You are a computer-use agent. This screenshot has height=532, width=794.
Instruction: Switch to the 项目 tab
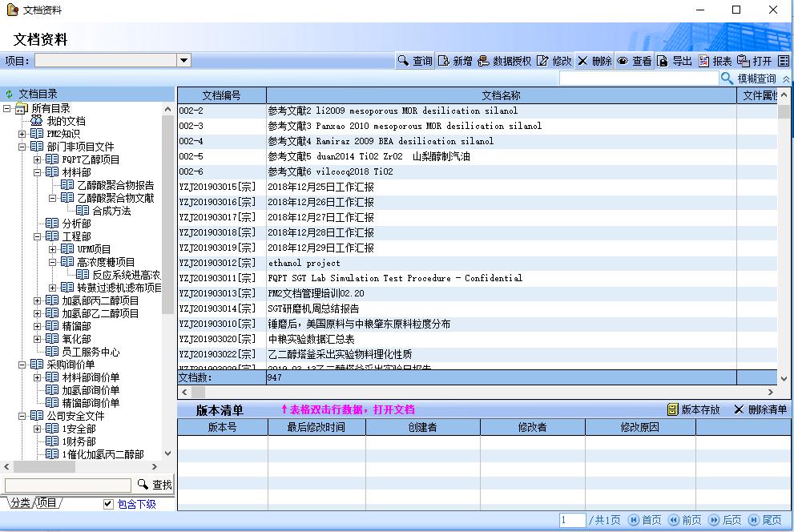[x=47, y=503]
